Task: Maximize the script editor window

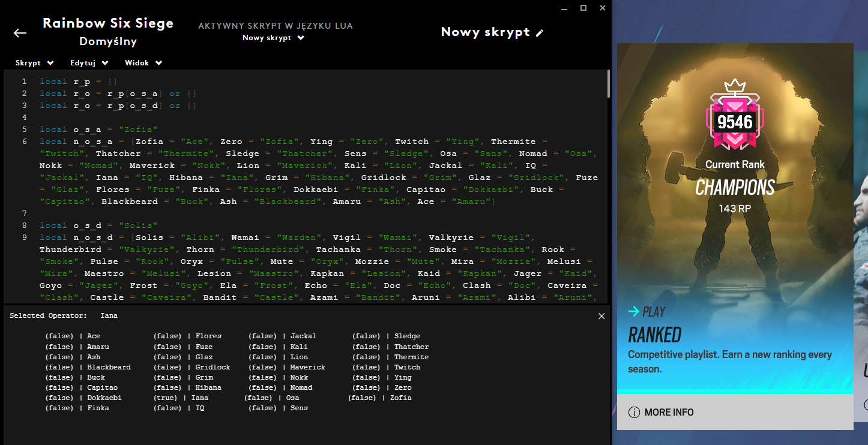Action: click(x=583, y=8)
